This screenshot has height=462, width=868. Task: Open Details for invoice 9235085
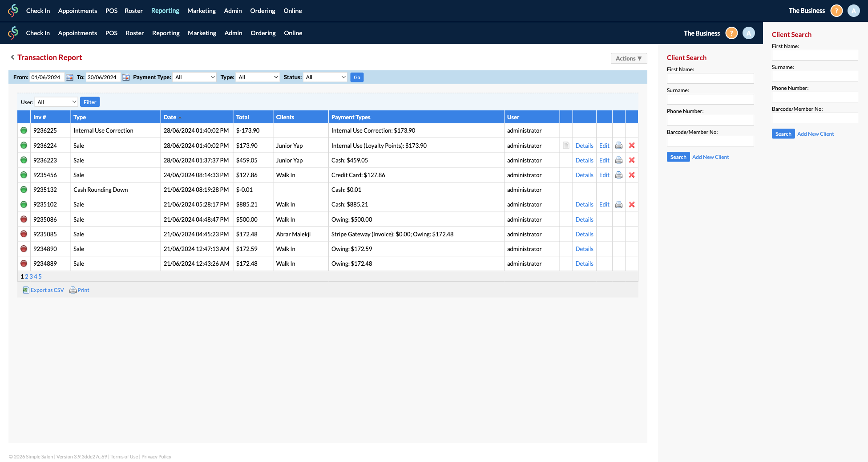584,234
